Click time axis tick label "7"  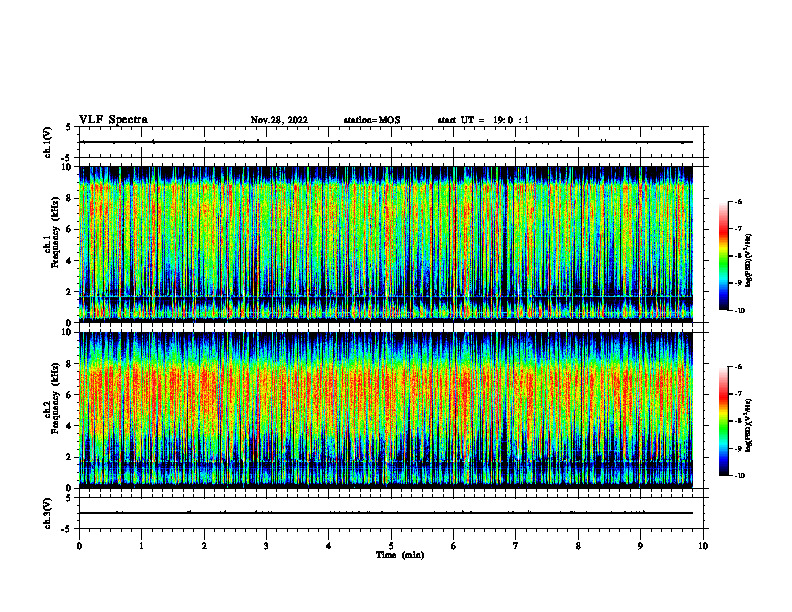pyautogui.click(x=516, y=546)
